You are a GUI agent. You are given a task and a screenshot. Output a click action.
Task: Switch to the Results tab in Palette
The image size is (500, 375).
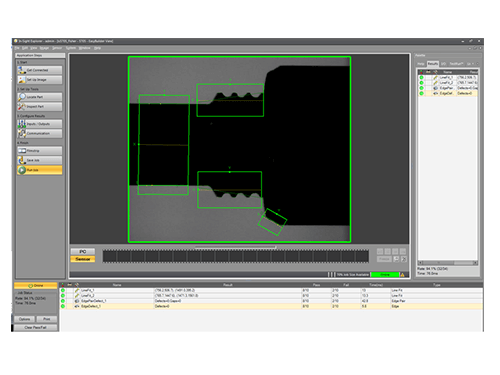pos(433,64)
